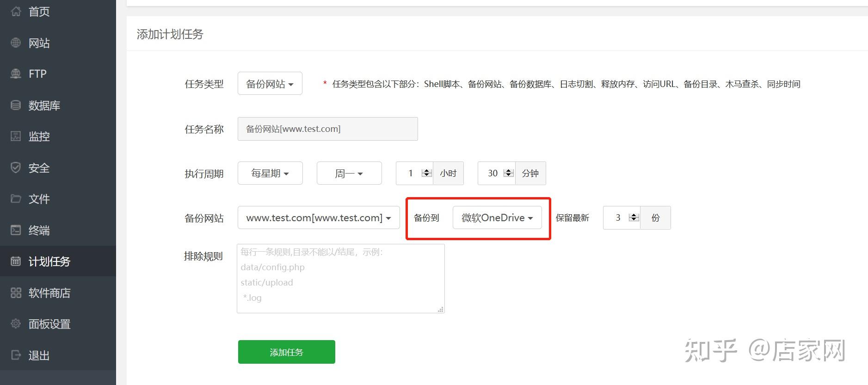868x385 pixels.
Task: Click the hour value field showing 1
Action: click(414, 173)
